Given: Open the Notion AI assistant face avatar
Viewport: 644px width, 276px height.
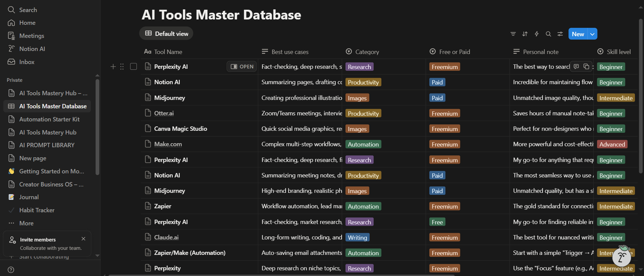Looking at the screenshot, I should tap(622, 257).
